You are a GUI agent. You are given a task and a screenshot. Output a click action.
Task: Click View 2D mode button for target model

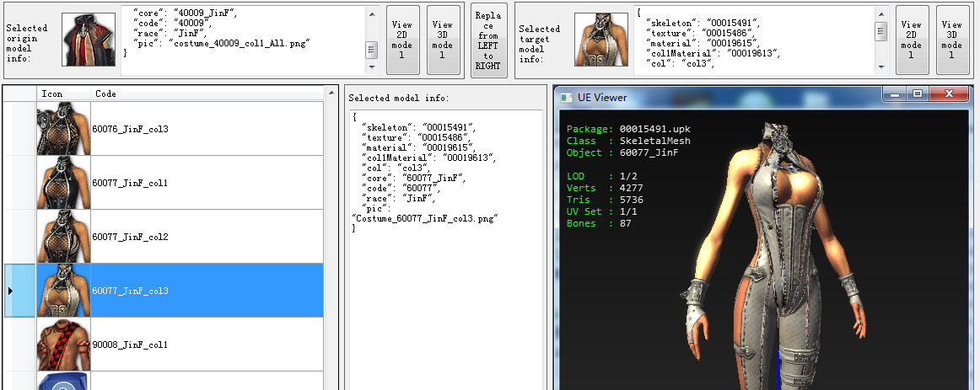[911, 40]
